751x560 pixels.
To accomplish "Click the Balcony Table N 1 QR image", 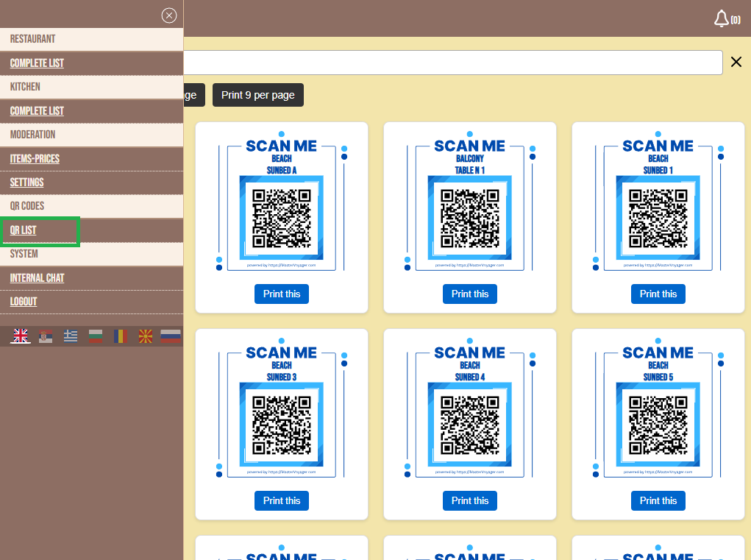I will point(470,218).
